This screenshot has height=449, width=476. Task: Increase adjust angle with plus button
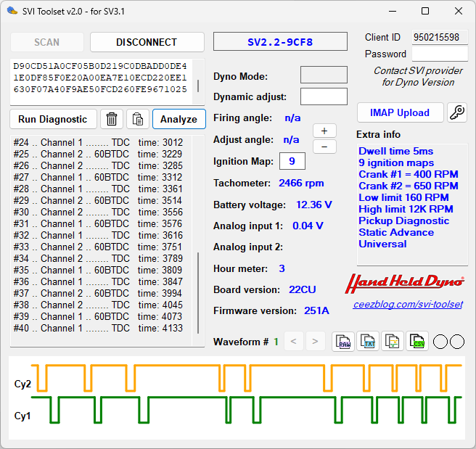tap(324, 131)
